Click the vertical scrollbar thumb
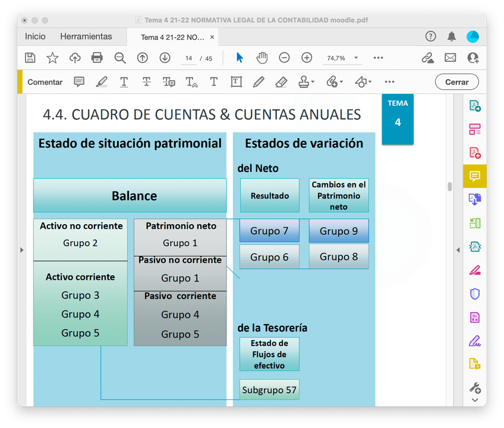This screenshot has height=428, width=504. click(450, 187)
